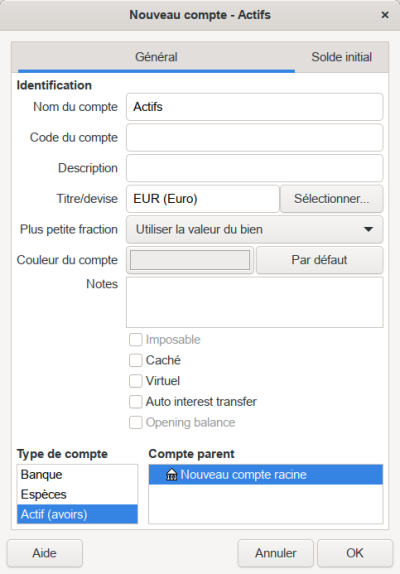
Task: Click the Sélectionner... button
Action: point(332,199)
